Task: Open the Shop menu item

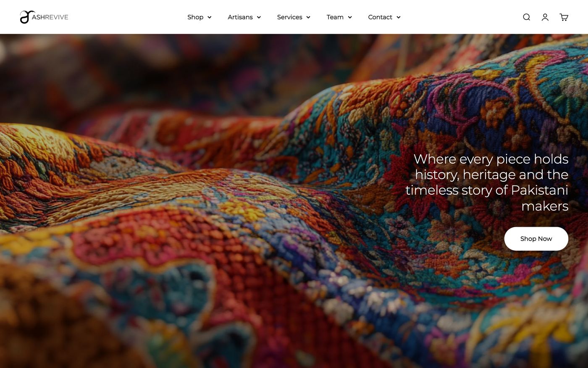Action: click(195, 17)
